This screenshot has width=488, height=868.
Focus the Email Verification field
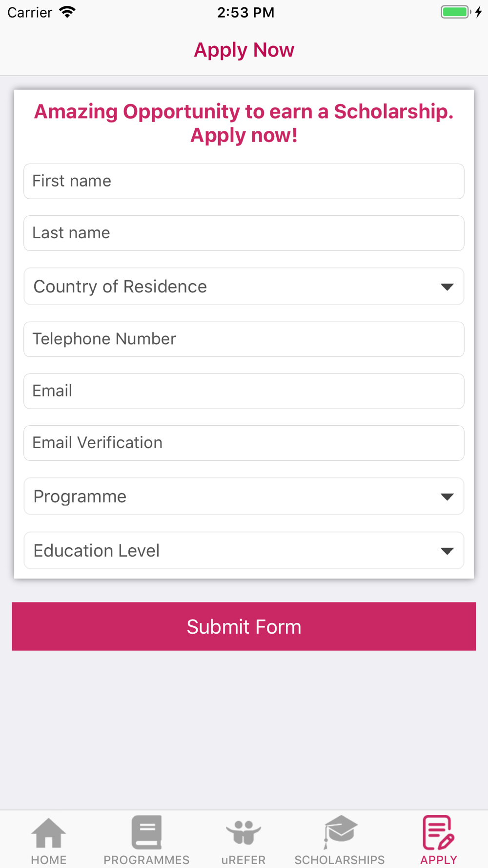[244, 443]
